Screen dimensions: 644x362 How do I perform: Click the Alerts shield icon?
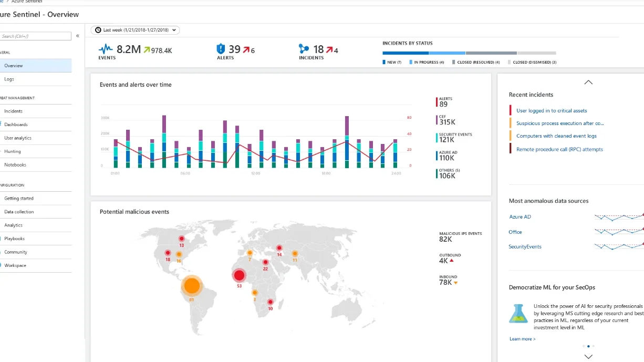[221, 49]
